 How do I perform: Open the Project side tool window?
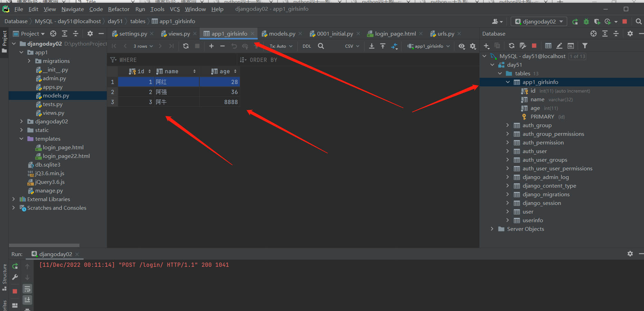click(4, 41)
